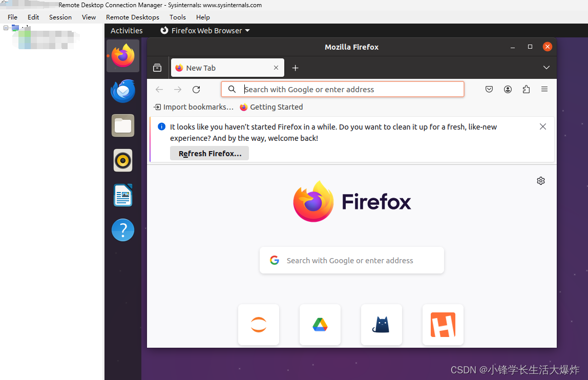Minimize the Mozilla Firefox window
Image resolution: width=588 pixels, height=380 pixels.
click(513, 47)
